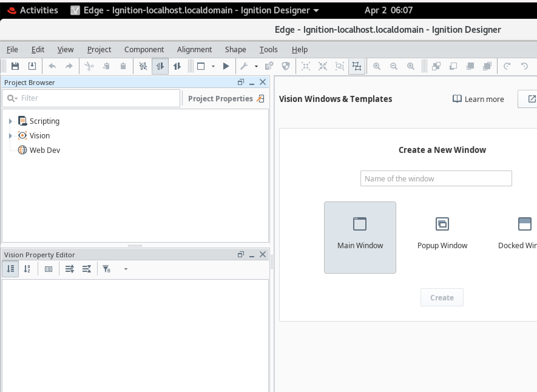The image size is (537, 392).
Task: Float the Project Browser panel
Action: pos(241,82)
